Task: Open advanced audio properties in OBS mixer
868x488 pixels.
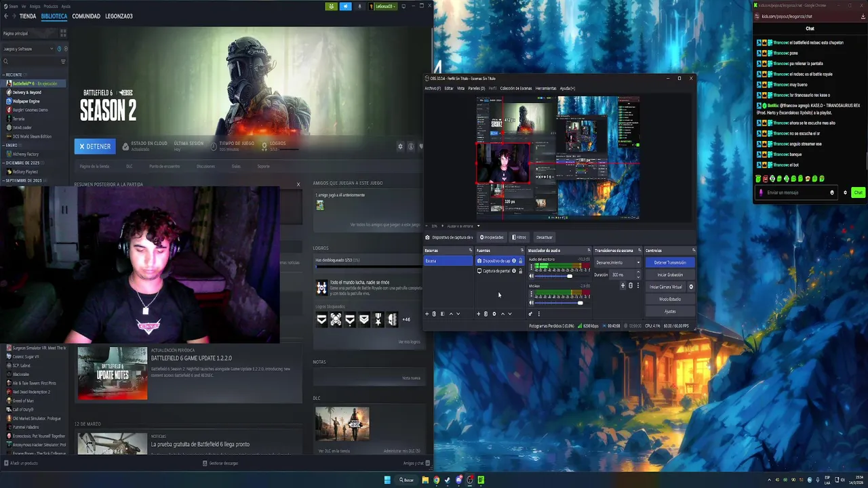Action: (530, 314)
